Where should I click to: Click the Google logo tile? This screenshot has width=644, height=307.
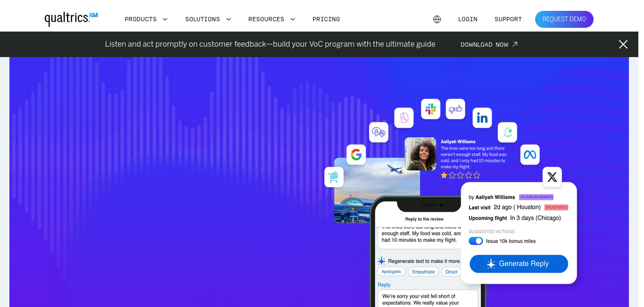[356, 155]
